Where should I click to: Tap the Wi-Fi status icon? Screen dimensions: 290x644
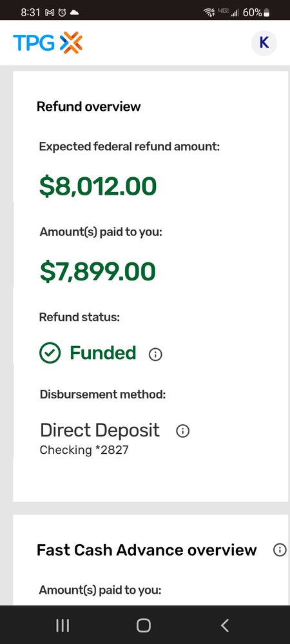pyautogui.click(x=209, y=13)
